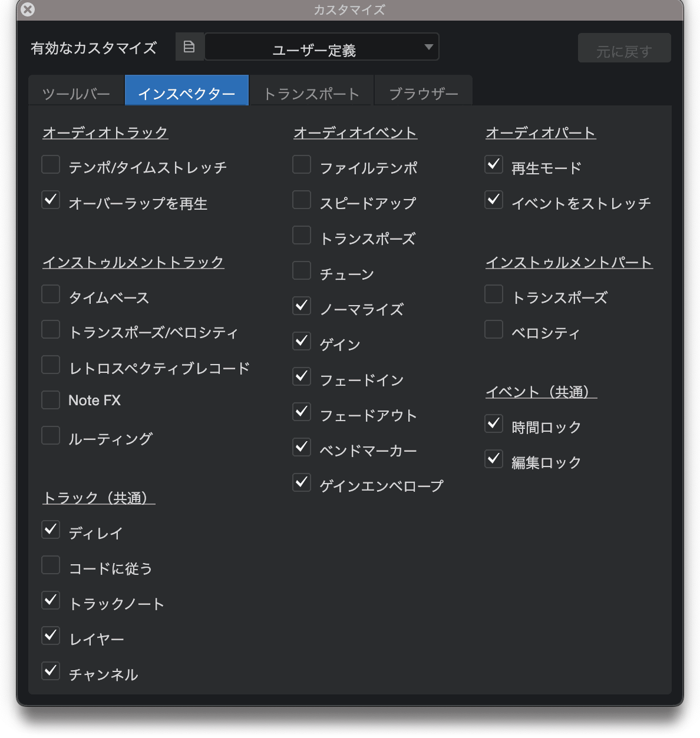Open the ブラウザー tab
Screen dimensions: 700x738
pyautogui.click(x=423, y=92)
